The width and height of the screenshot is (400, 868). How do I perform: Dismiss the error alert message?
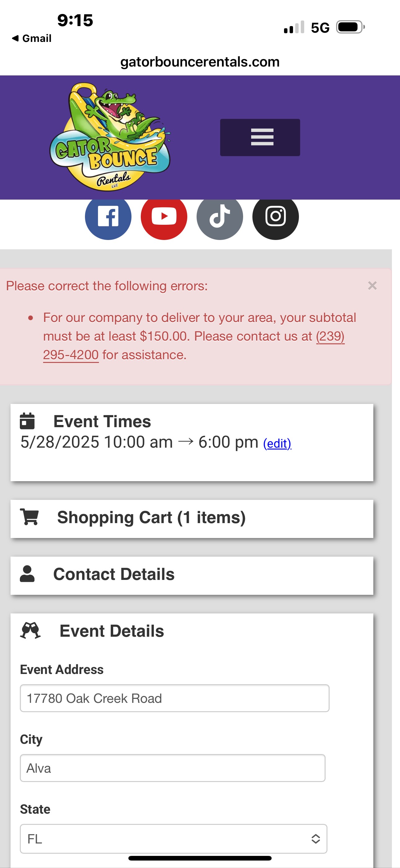point(372,286)
